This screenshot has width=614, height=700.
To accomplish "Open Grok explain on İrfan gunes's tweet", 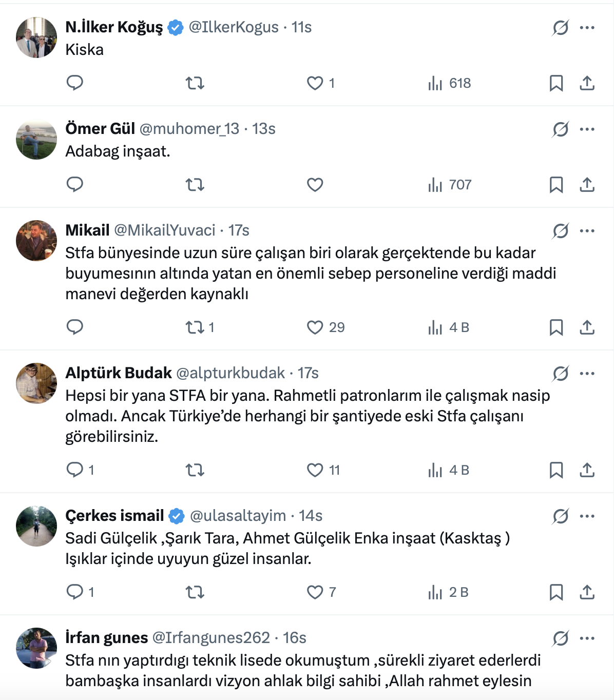I will point(560,638).
